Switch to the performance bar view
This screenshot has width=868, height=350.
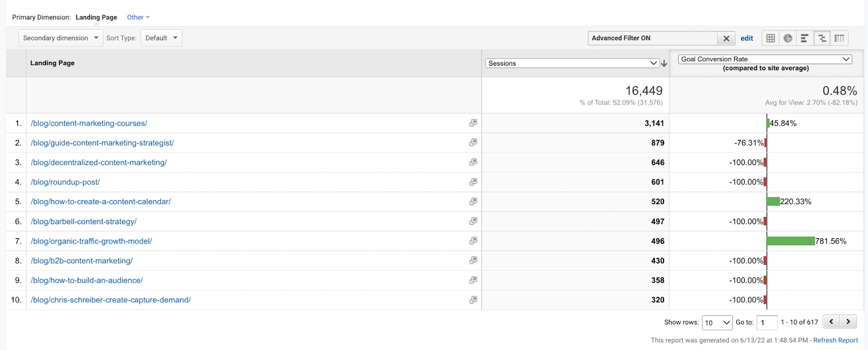(x=805, y=38)
